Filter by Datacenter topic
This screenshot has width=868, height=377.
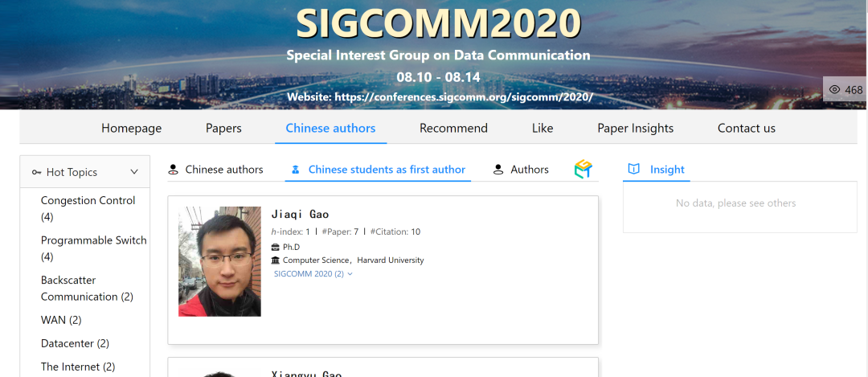point(75,343)
